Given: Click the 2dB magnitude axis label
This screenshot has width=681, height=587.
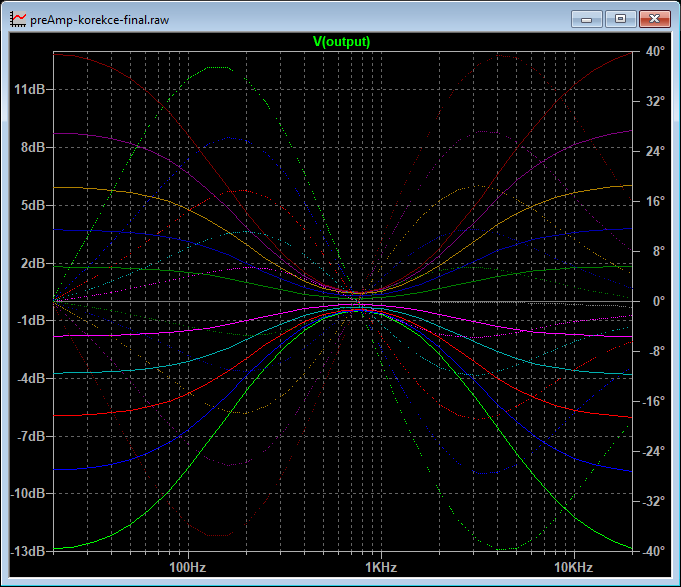Looking at the screenshot, I should pos(33,263).
